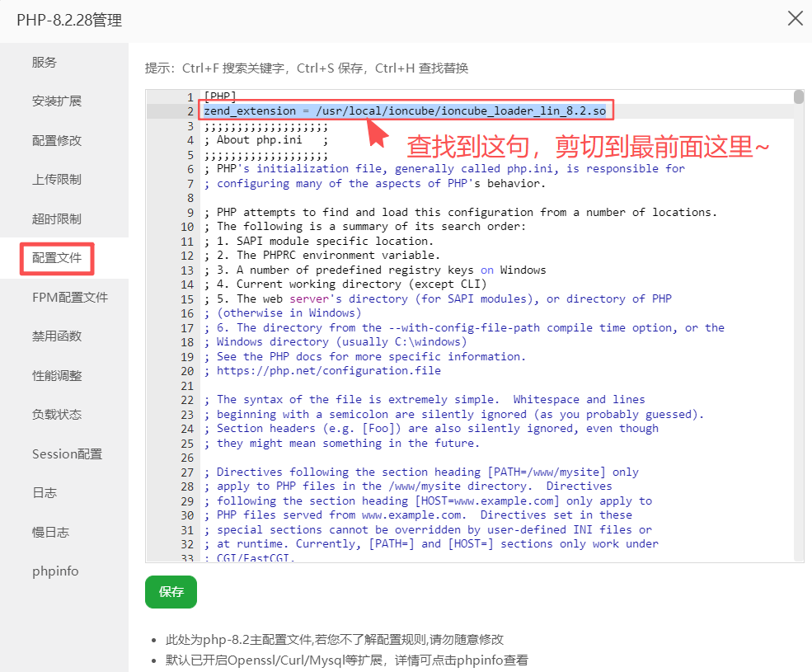This screenshot has height=672, width=812.
Task: Click line number 1 in the editor gutter
Action: (190, 96)
